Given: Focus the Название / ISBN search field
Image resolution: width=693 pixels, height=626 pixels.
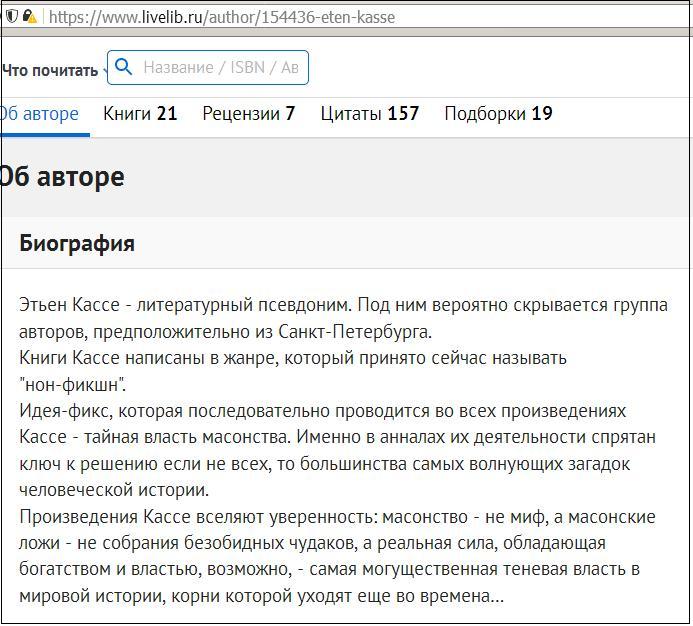Looking at the screenshot, I should coord(208,68).
